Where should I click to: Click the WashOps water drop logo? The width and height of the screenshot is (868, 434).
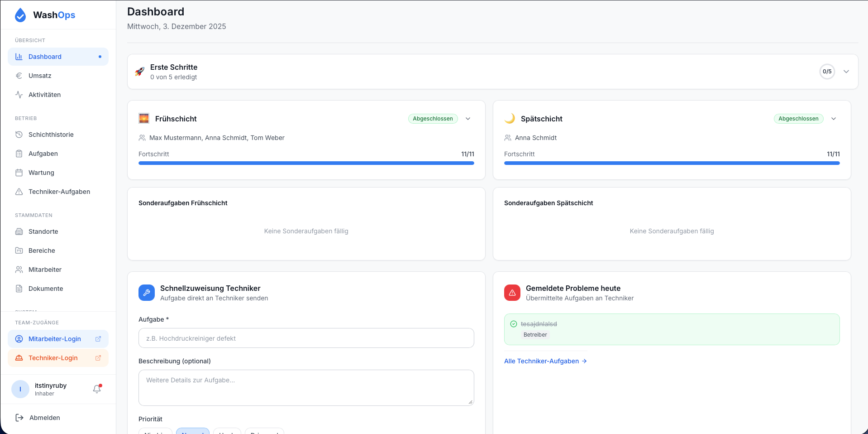(20, 15)
